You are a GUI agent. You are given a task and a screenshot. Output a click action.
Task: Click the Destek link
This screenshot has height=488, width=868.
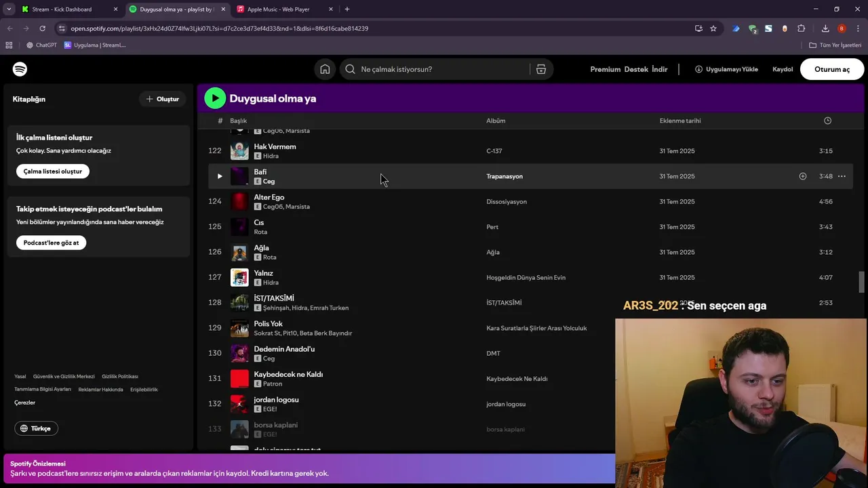tap(636, 69)
